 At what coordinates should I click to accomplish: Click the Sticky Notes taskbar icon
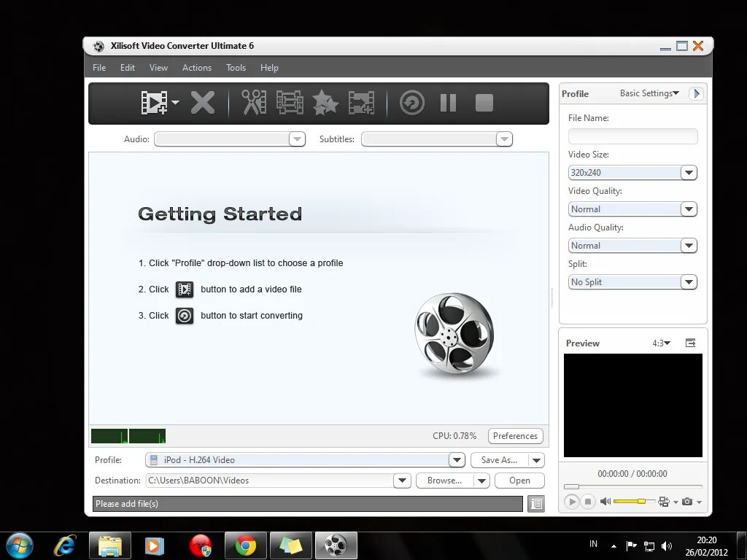coord(290,545)
